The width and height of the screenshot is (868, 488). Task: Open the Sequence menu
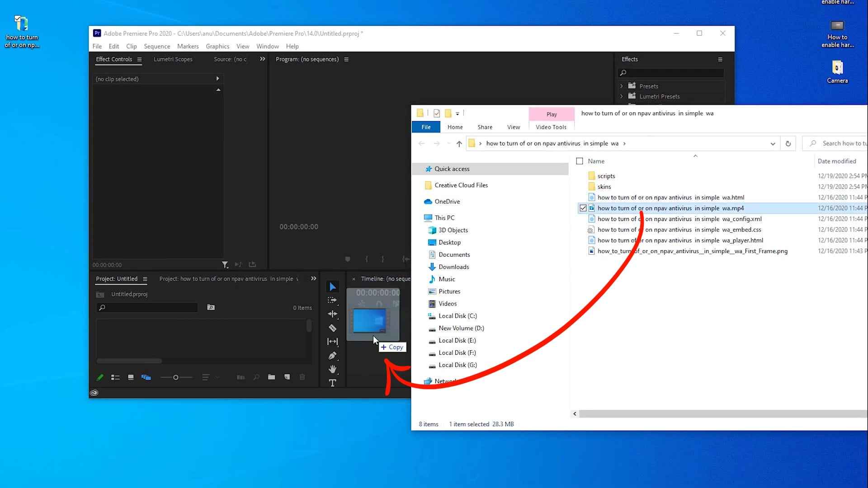tap(157, 46)
